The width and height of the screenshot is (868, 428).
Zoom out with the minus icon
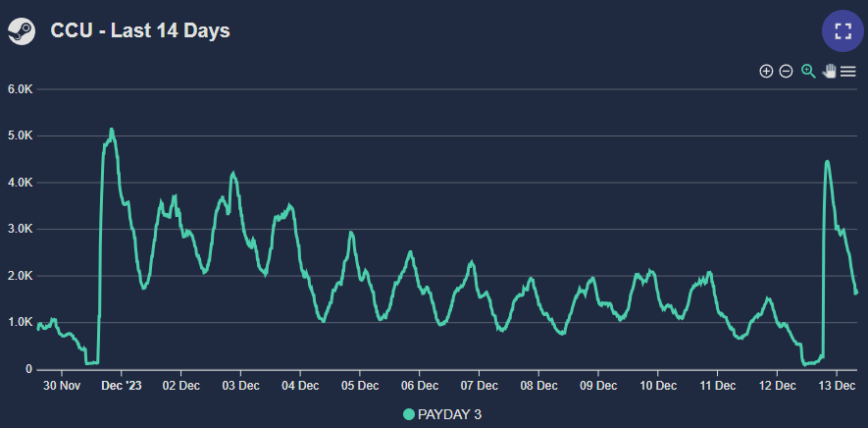(786, 72)
